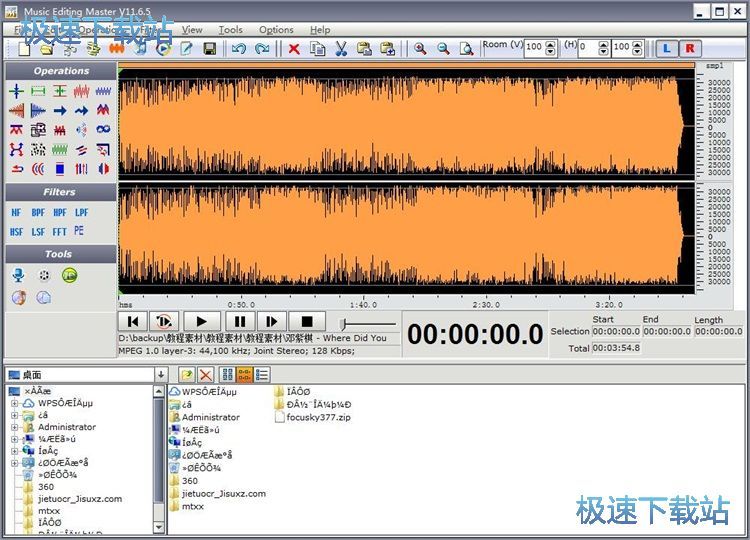The height and width of the screenshot is (540, 750).
Task: Toggle the right channel R button
Action: pyautogui.click(x=690, y=48)
